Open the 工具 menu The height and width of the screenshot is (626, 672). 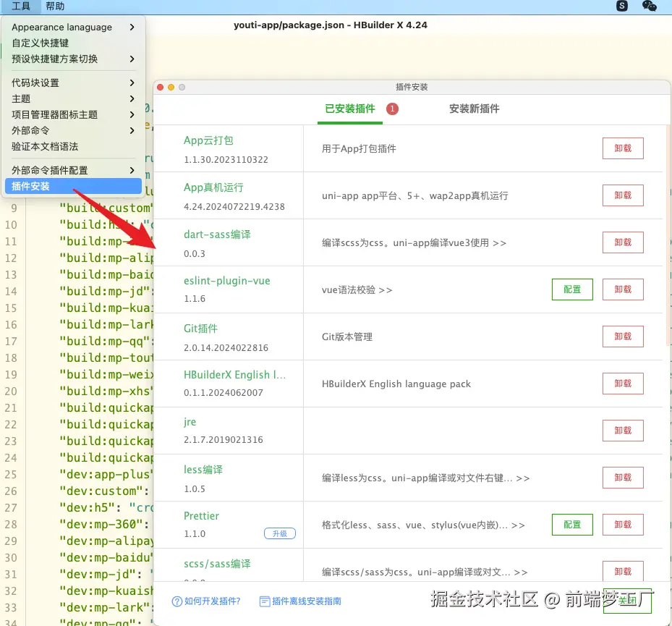[x=20, y=7]
